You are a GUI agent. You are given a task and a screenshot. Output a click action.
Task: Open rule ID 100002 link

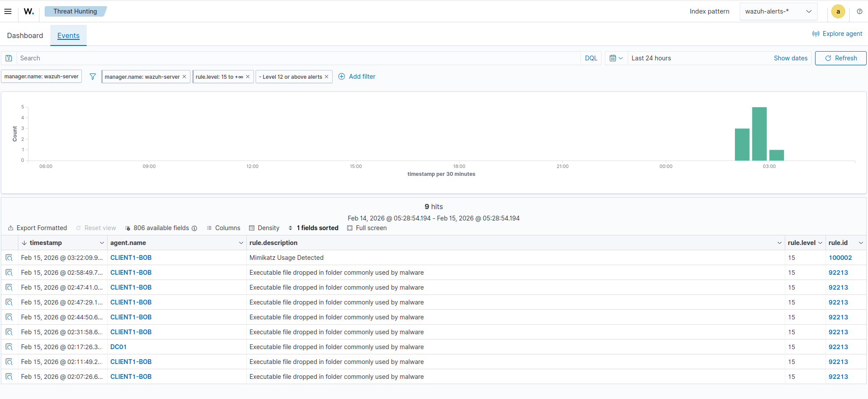[x=840, y=258]
